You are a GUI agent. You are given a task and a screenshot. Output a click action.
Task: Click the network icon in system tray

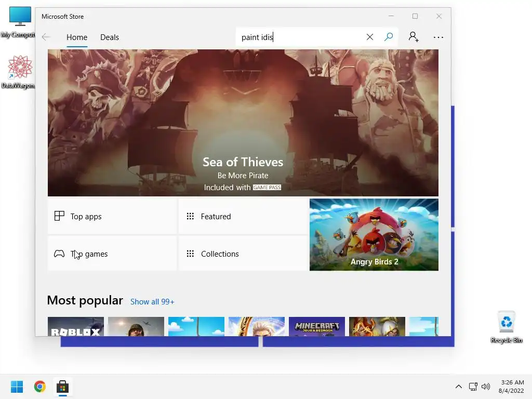click(x=473, y=387)
